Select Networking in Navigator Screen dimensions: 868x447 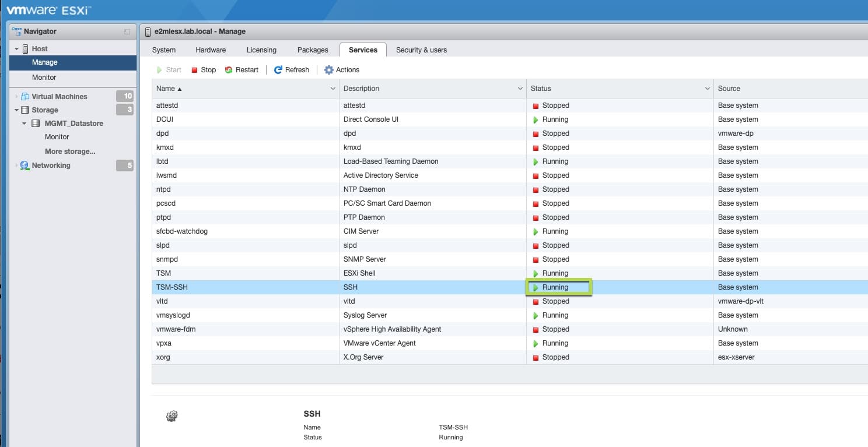click(51, 166)
